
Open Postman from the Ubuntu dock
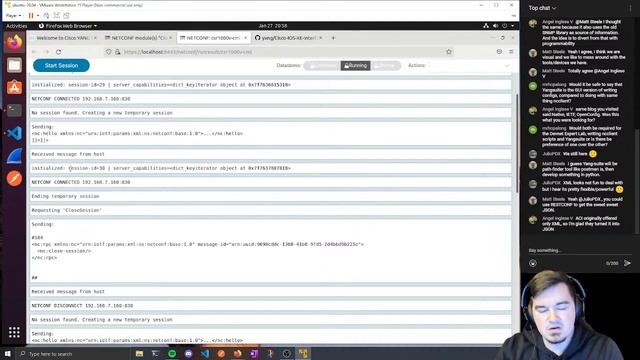(x=14, y=178)
